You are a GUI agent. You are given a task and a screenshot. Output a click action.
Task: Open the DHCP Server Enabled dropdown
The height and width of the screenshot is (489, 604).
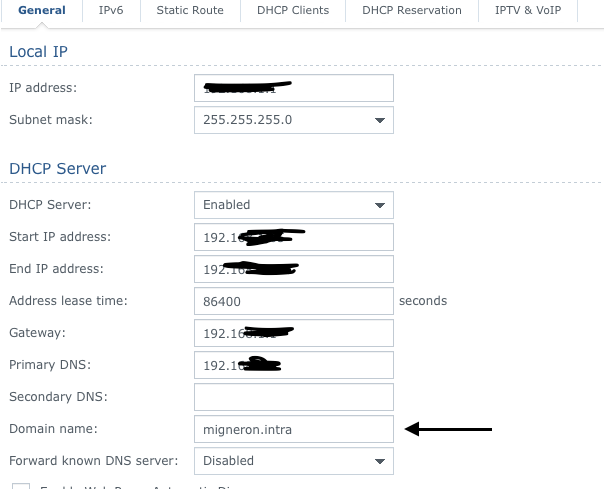293,205
